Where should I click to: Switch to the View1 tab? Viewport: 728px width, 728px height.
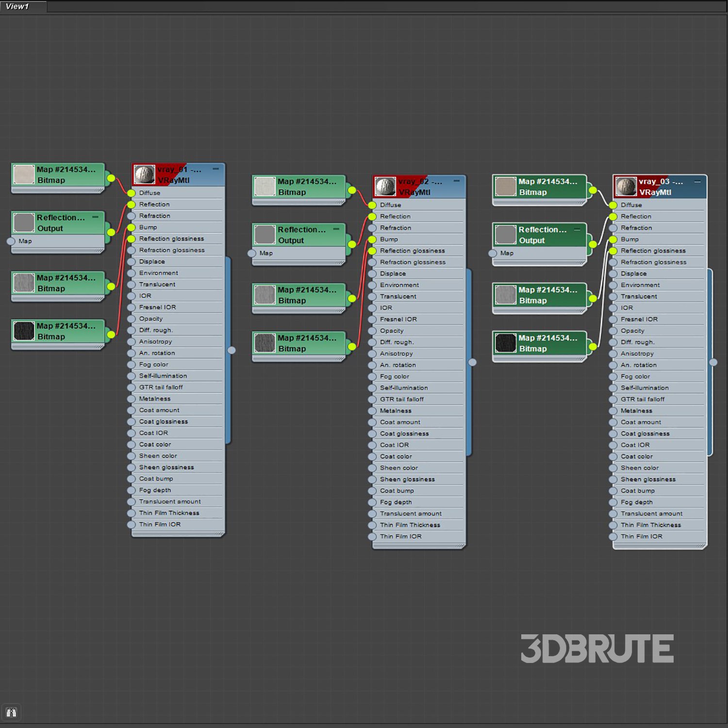click(17, 6)
